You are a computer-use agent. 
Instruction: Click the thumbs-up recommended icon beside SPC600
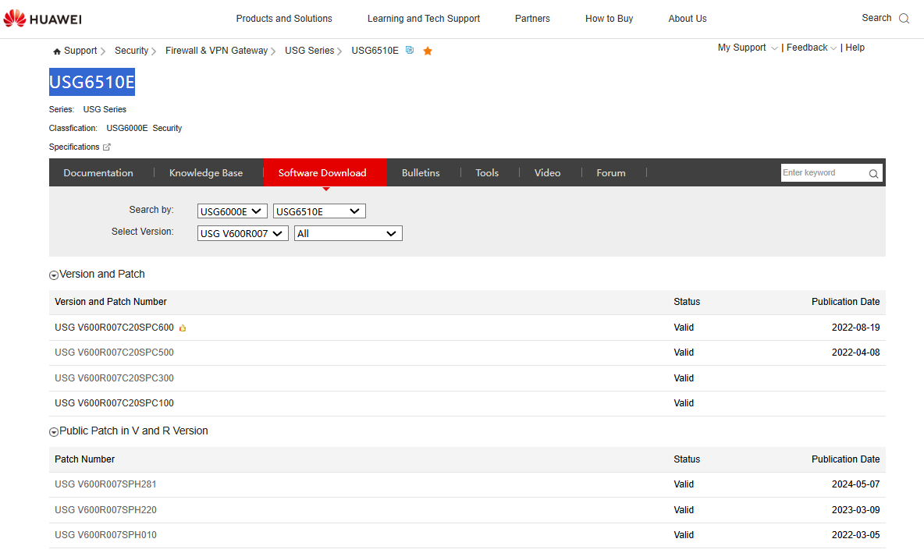[x=183, y=328]
